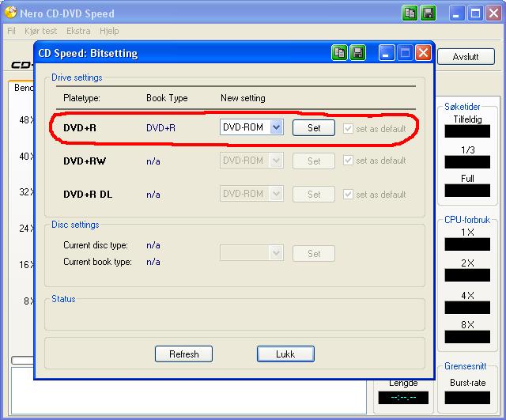Click the 8X CPU usage display
The image size is (506, 420).
pyautogui.click(x=467, y=337)
